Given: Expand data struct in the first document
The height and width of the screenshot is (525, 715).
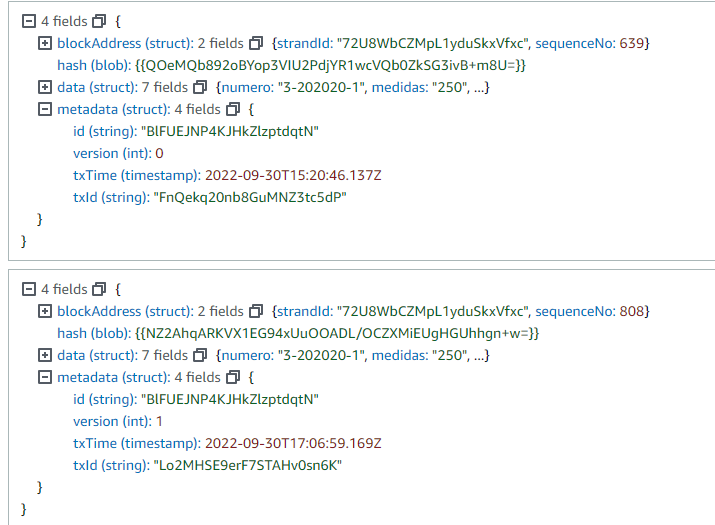Looking at the screenshot, I should pyautogui.click(x=44, y=87).
